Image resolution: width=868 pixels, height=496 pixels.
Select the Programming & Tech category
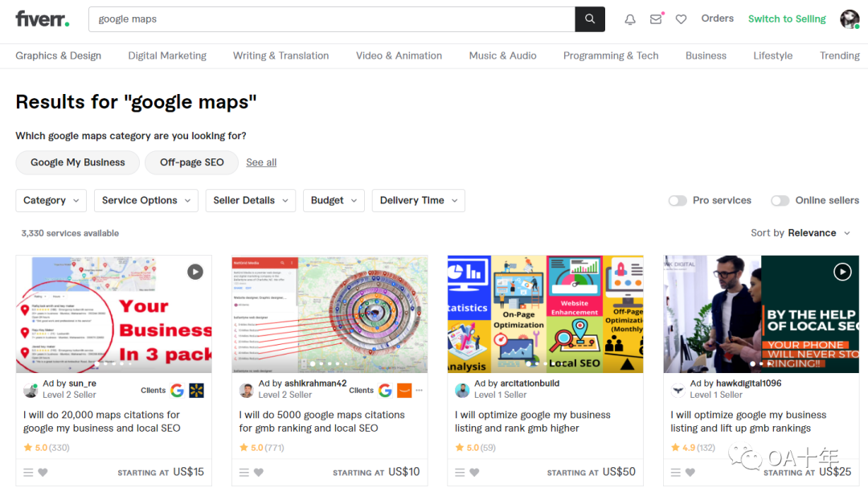coord(611,55)
